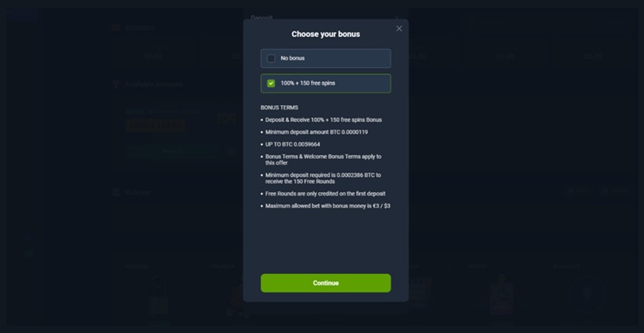Click the dimmed Available bonuses trophy icon
Viewport: 644px width, 333px height.
click(116, 84)
